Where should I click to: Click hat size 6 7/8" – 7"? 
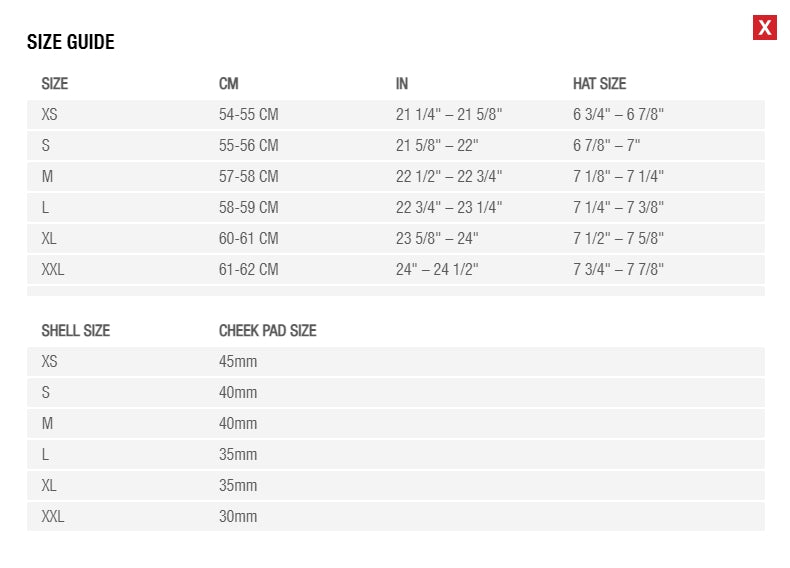pyautogui.click(x=606, y=146)
